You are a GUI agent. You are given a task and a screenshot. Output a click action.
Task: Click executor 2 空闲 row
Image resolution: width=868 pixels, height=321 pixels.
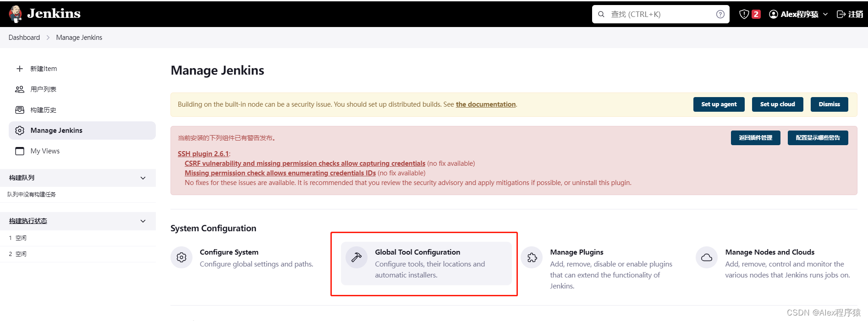78,254
